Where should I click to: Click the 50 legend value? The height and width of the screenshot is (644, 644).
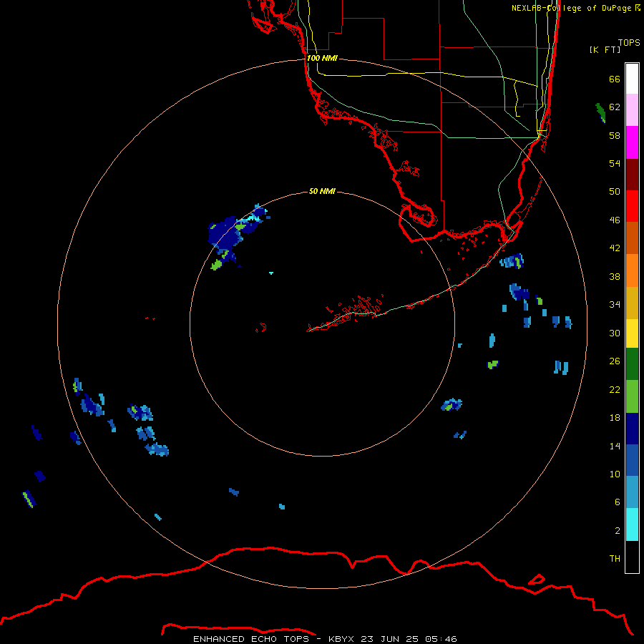(615, 191)
